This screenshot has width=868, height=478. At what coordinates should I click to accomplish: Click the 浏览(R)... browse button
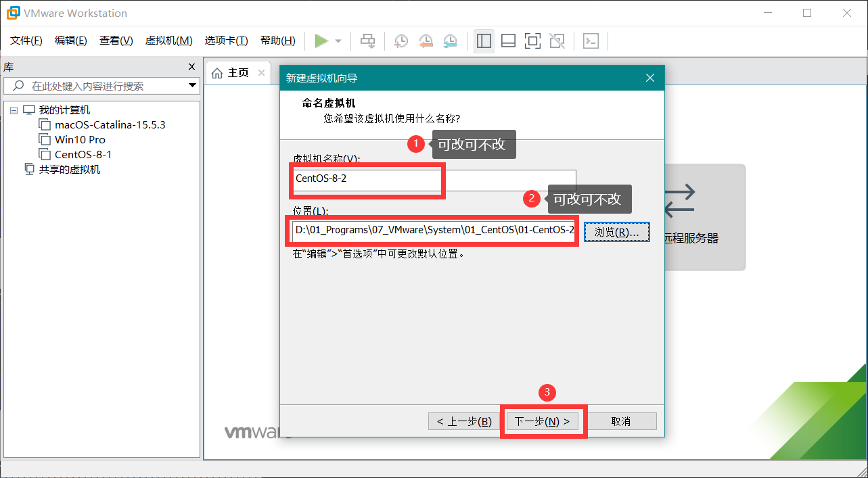[x=616, y=232]
